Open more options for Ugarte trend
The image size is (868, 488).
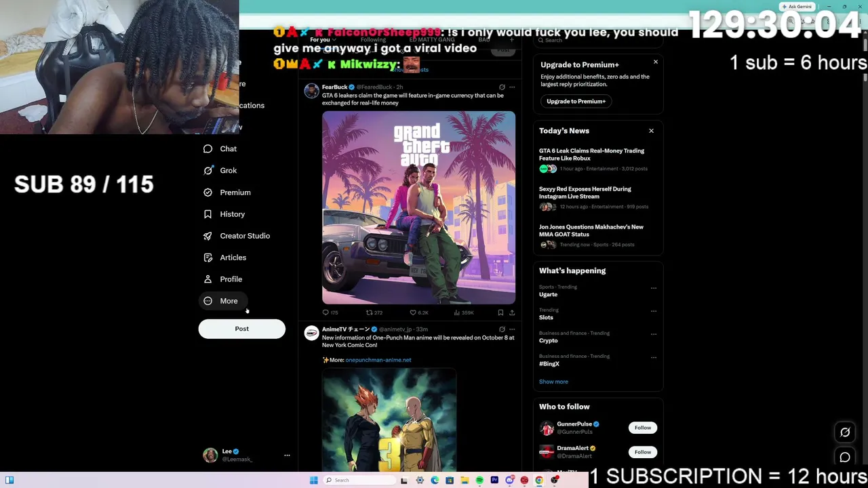coord(654,288)
